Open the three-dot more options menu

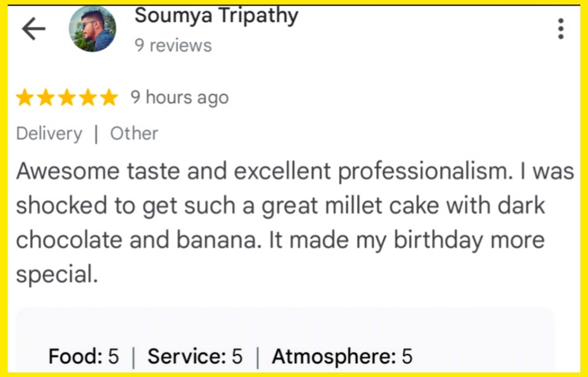560,29
